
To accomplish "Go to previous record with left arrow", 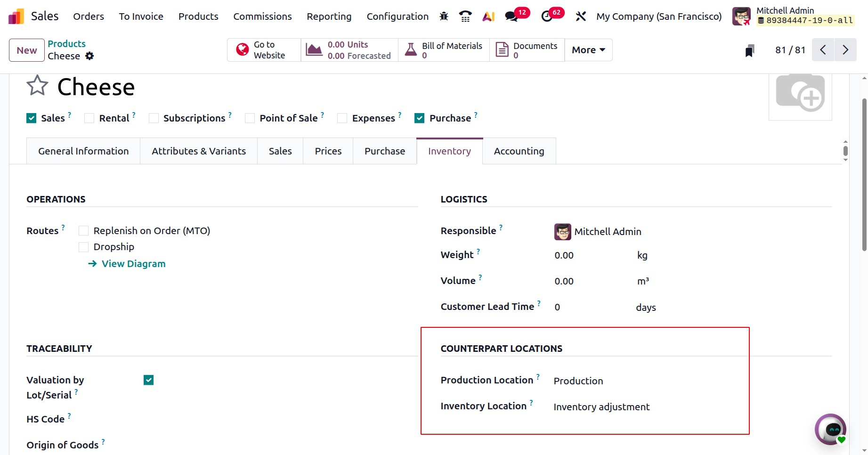I will (x=823, y=50).
